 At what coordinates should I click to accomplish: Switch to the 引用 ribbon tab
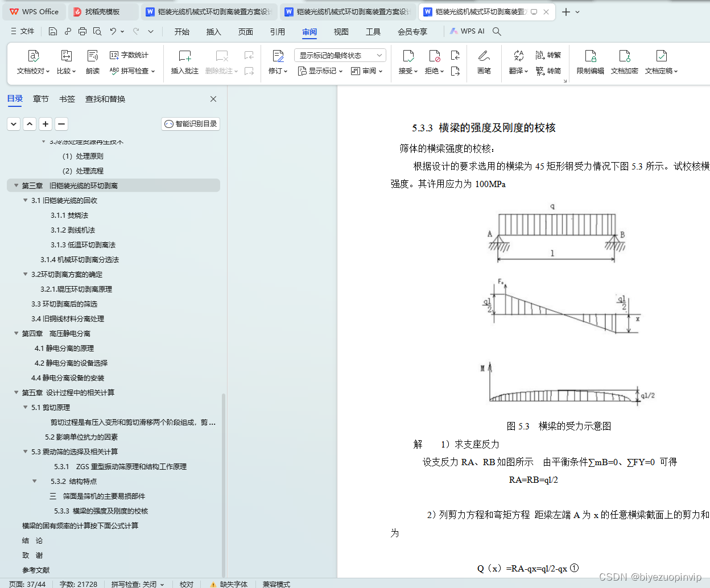pyautogui.click(x=278, y=32)
